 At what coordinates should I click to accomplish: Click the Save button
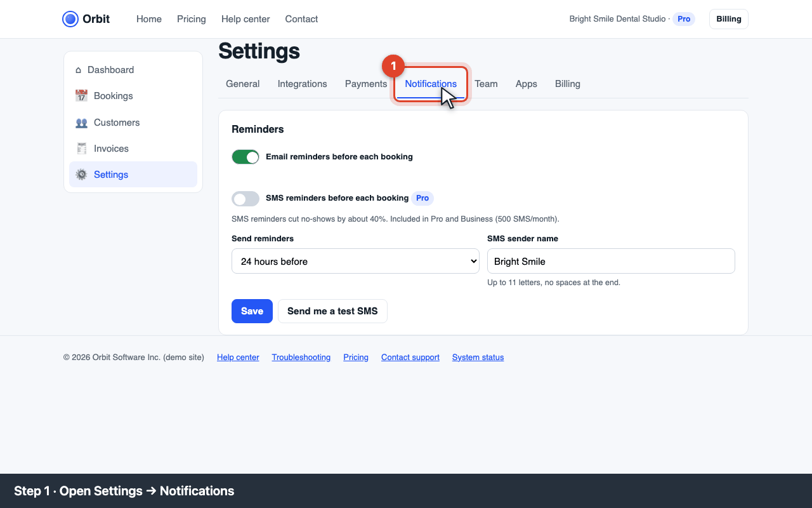(x=252, y=311)
